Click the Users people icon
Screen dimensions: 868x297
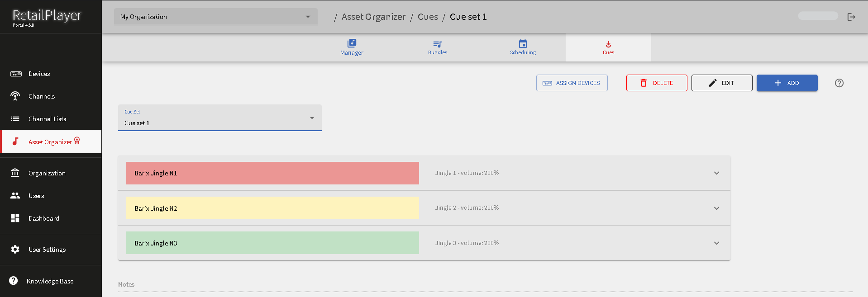[x=15, y=196]
